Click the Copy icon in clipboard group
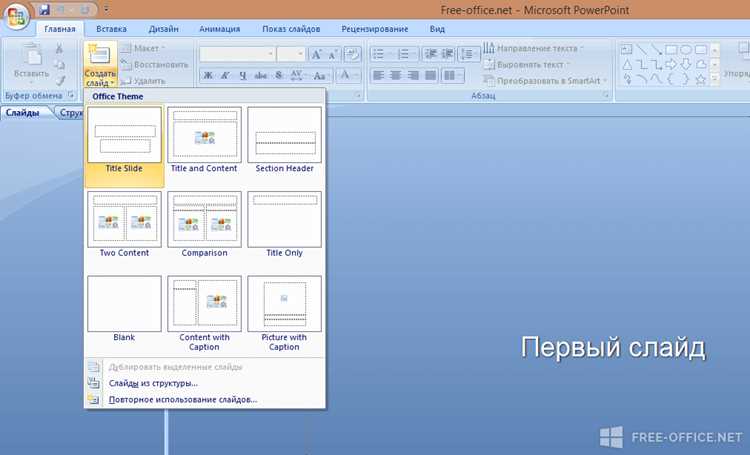 (59, 65)
